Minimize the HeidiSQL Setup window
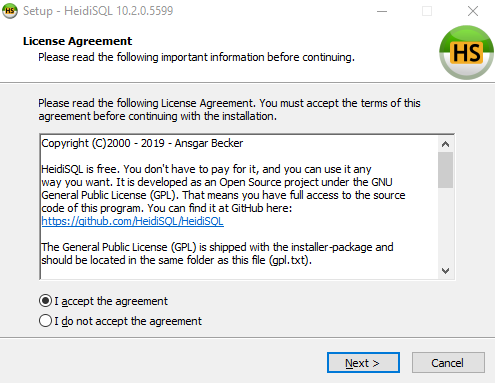The image size is (495, 383). point(382,11)
